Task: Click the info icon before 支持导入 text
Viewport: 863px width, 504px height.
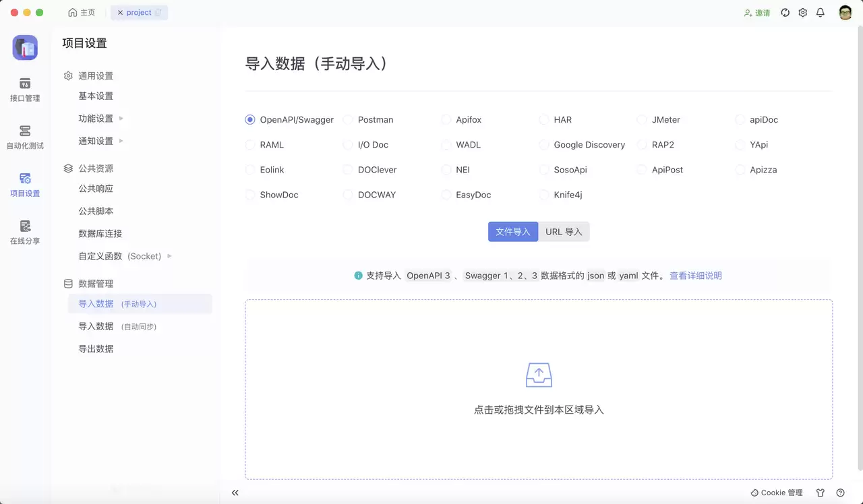Action: point(358,276)
